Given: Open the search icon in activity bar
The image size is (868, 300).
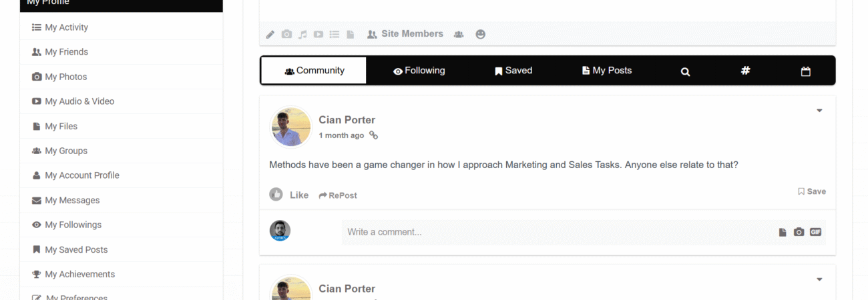Looking at the screenshot, I should (x=685, y=71).
